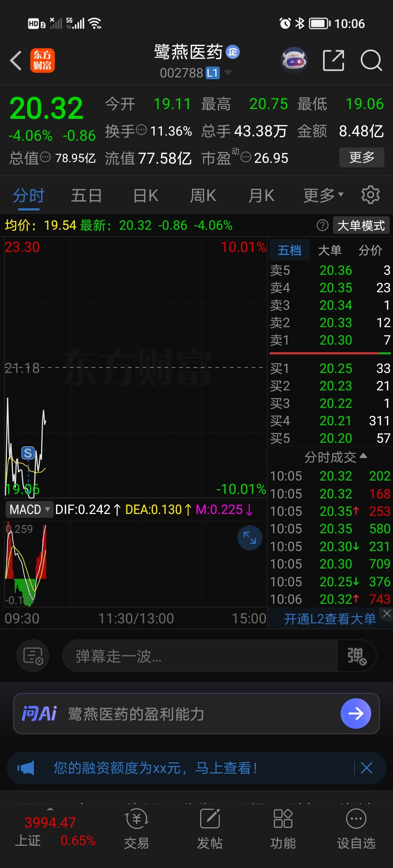Open the MACD indicator dropdown
This screenshot has height=868, width=393.
[x=29, y=509]
